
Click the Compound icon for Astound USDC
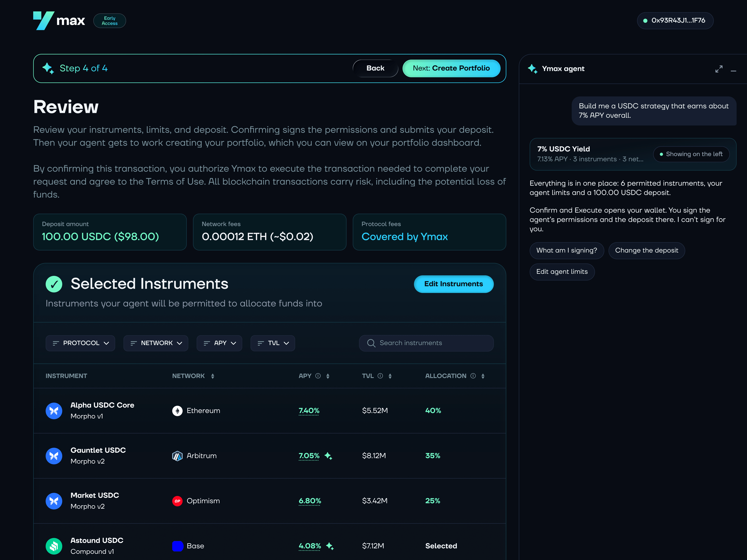point(54,546)
